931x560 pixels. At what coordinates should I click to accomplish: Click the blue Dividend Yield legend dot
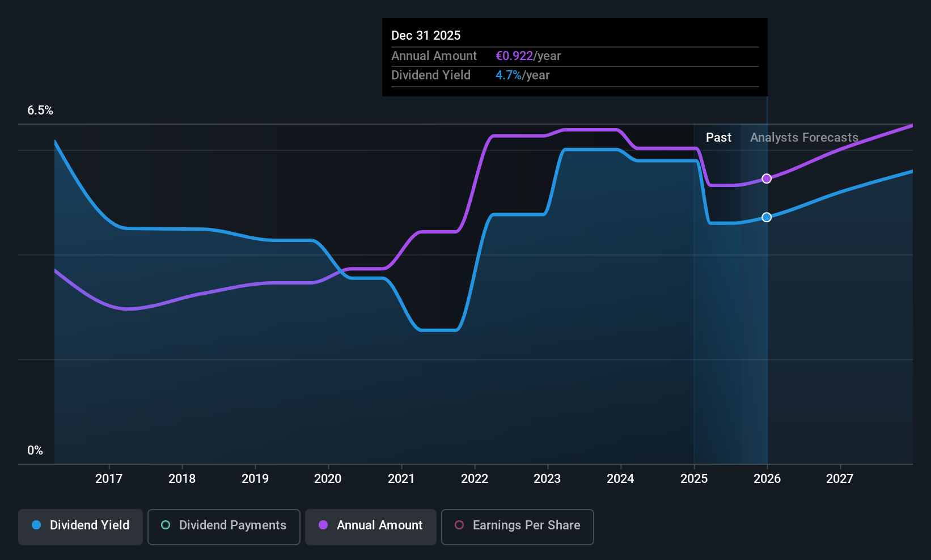(x=36, y=525)
